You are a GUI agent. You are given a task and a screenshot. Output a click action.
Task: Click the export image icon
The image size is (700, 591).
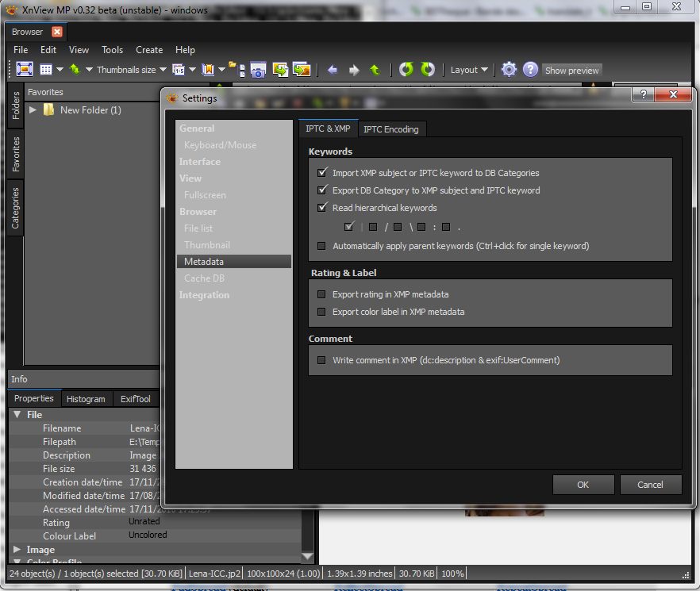302,69
